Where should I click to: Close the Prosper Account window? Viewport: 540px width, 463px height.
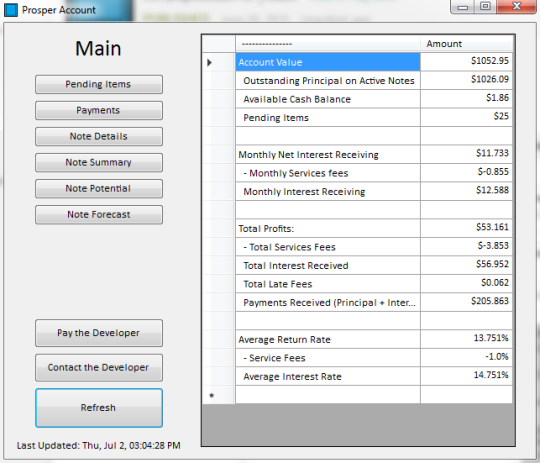[517, 7]
